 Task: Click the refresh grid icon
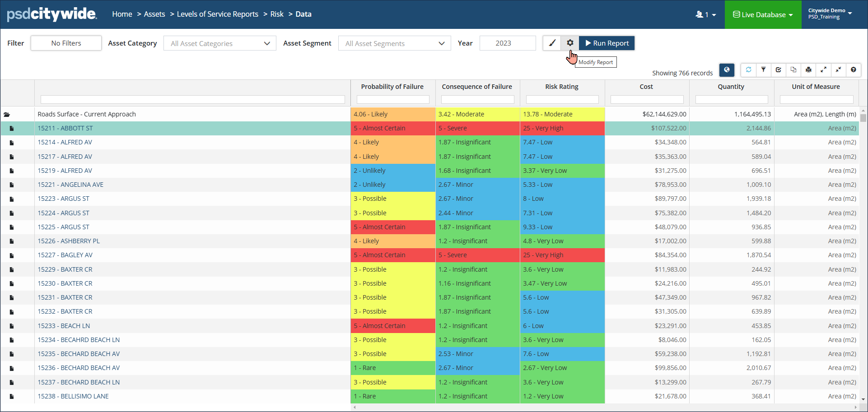pyautogui.click(x=748, y=70)
